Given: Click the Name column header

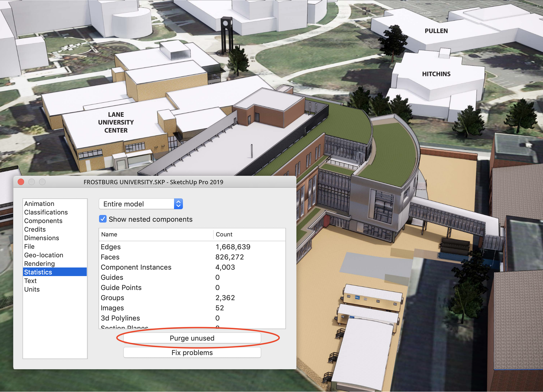Looking at the screenshot, I should pyautogui.click(x=109, y=234).
